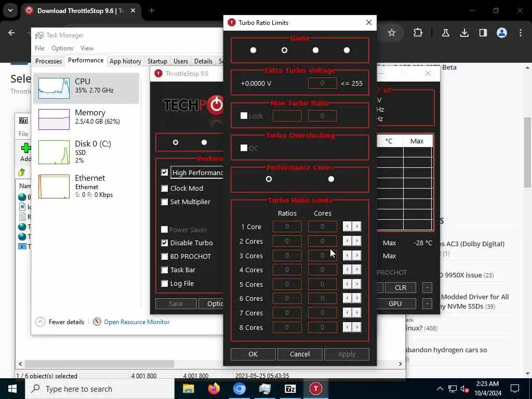Open the Chrome three-dot menu
532x399 pixels.
(x=521, y=33)
